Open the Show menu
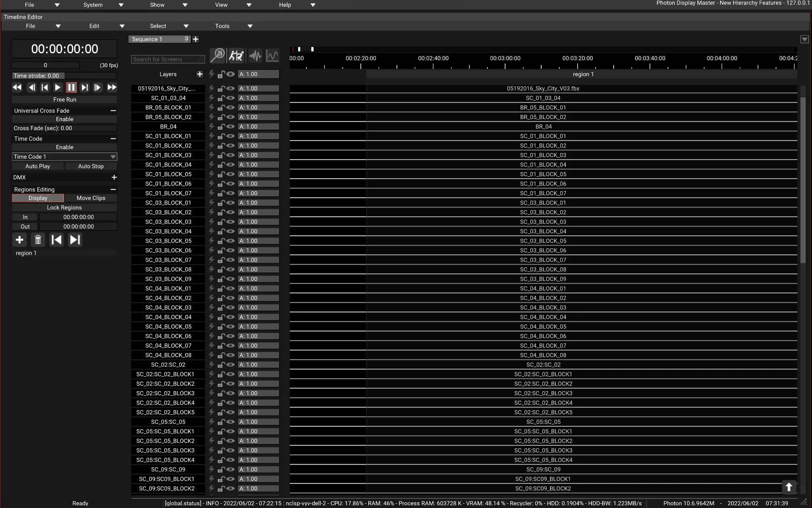812x508 pixels. (x=168, y=5)
